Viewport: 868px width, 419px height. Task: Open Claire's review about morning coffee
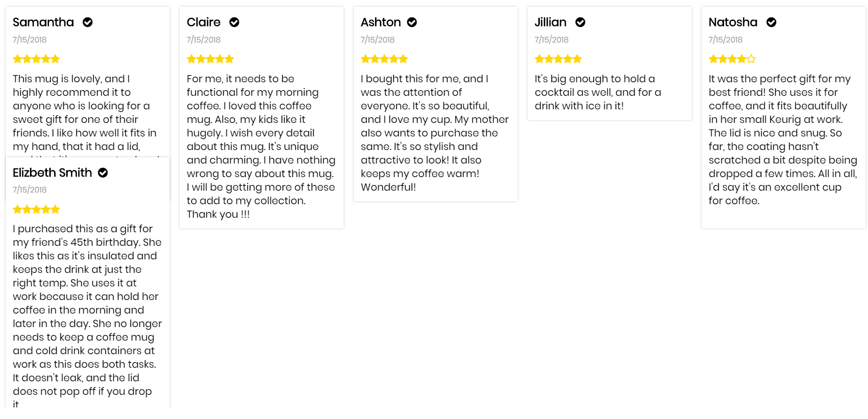pos(261,147)
